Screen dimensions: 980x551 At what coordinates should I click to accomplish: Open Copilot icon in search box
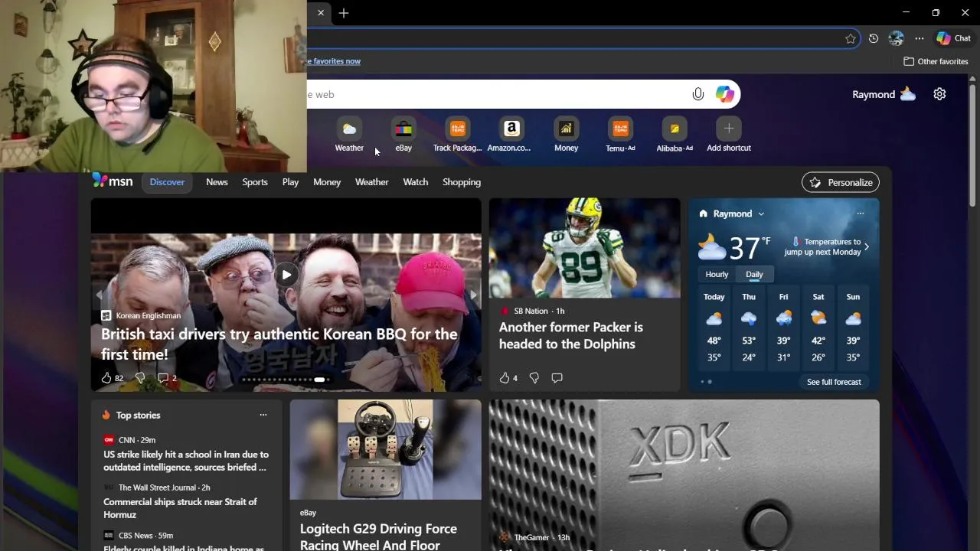(x=724, y=94)
